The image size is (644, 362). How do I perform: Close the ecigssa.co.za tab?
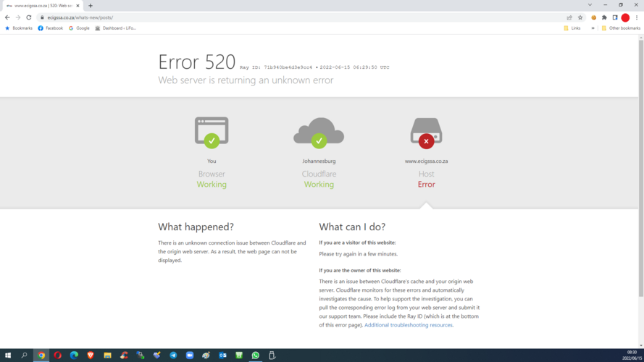pos(78,6)
